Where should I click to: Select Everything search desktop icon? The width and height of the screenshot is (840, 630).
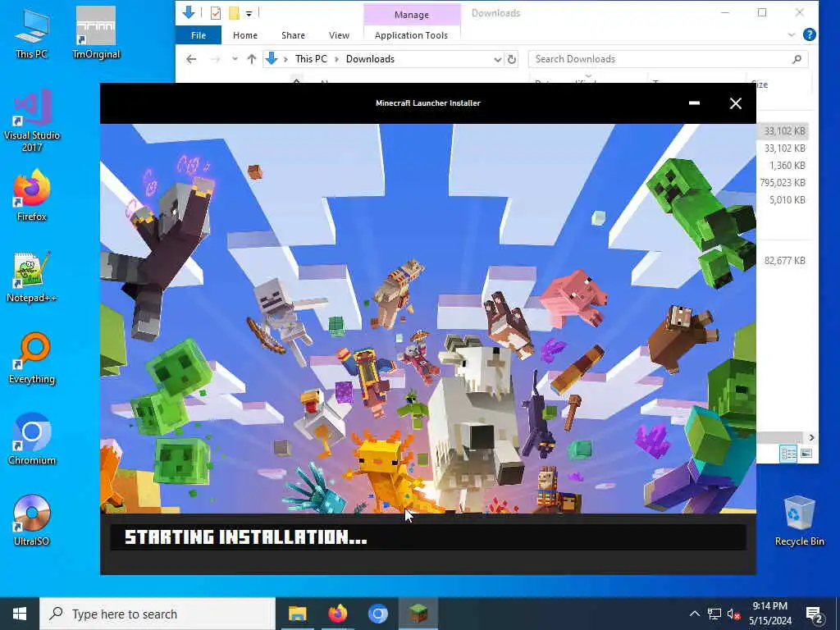pyautogui.click(x=32, y=358)
